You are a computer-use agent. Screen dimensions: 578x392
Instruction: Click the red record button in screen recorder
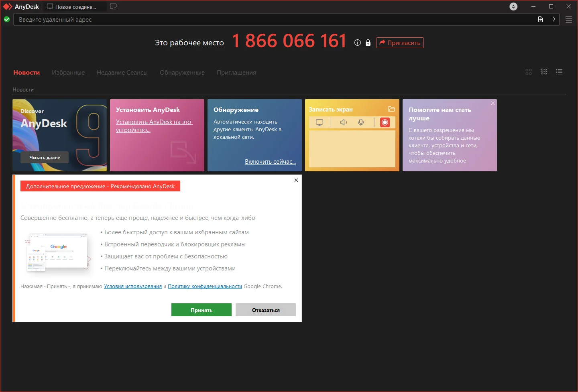click(385, 122)
